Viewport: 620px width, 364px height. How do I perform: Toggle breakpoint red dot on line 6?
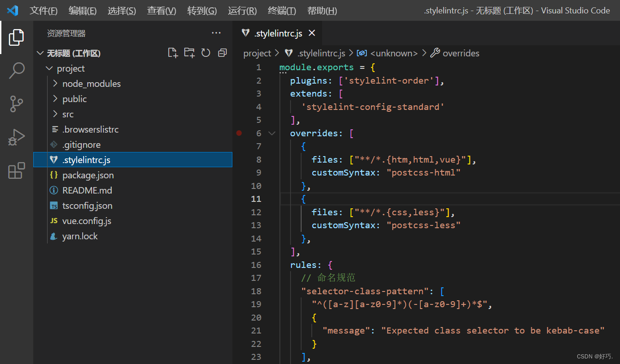[x=239, y=133]
